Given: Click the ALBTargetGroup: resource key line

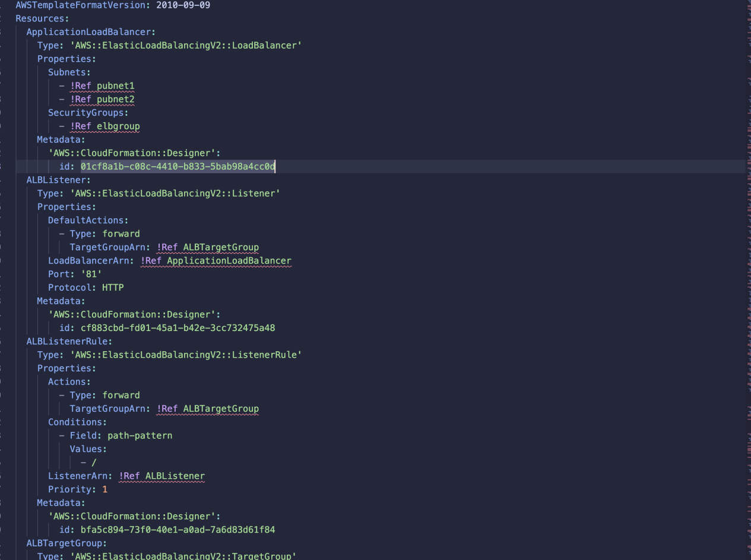Looking at the screenshot, I should pos(66,543).
